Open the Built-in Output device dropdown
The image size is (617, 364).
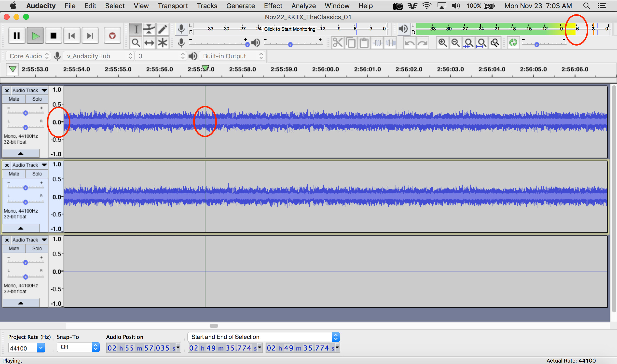click(232, 56)
